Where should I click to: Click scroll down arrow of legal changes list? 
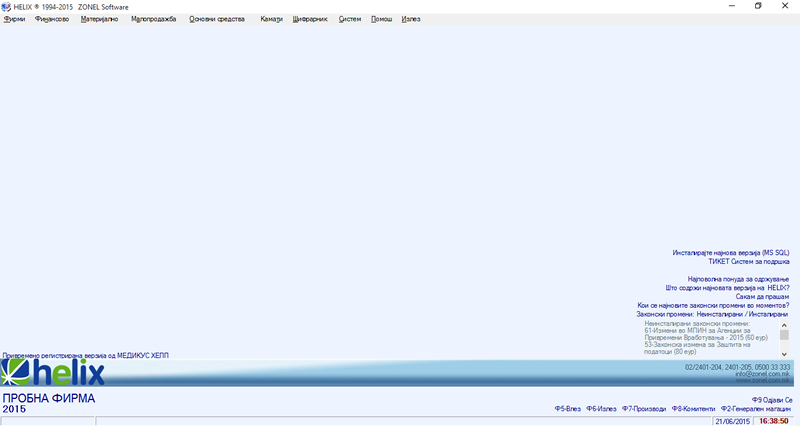point(784,354)
